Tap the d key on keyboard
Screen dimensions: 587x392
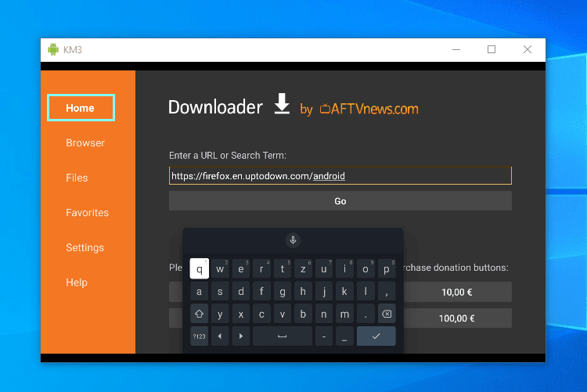click(x=241, y=291)
